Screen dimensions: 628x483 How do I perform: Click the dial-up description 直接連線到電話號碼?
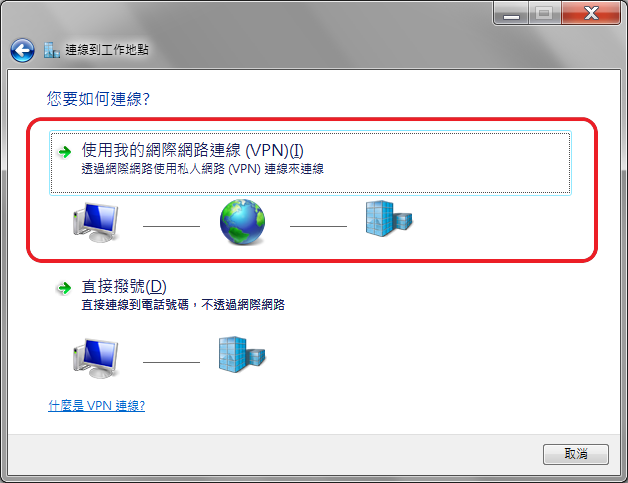click(135, 305)
